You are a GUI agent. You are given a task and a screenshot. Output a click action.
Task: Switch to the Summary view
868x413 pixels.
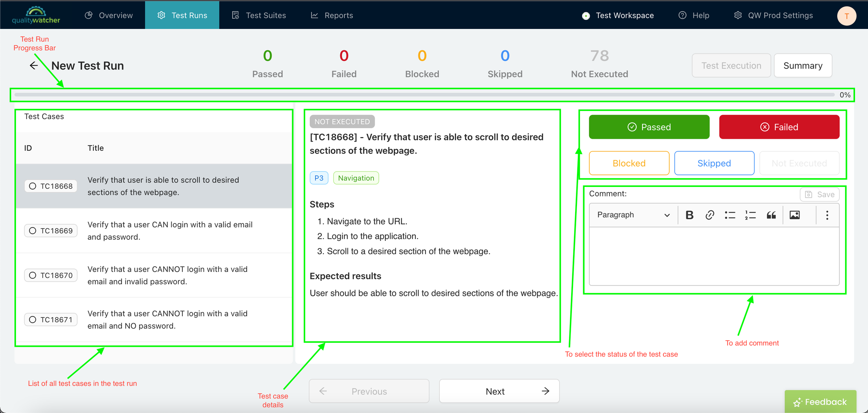point(803,65)
